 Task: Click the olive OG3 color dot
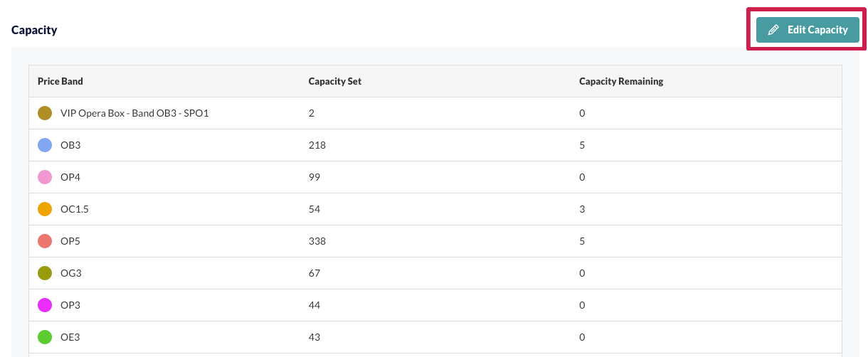tap(45, 273)
